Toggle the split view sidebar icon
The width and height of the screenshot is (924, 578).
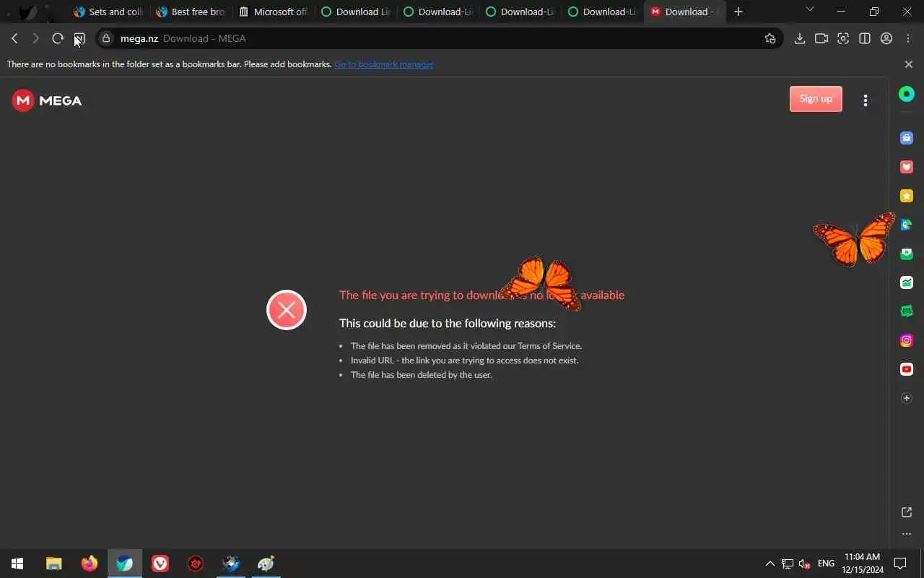coord(865,38)
